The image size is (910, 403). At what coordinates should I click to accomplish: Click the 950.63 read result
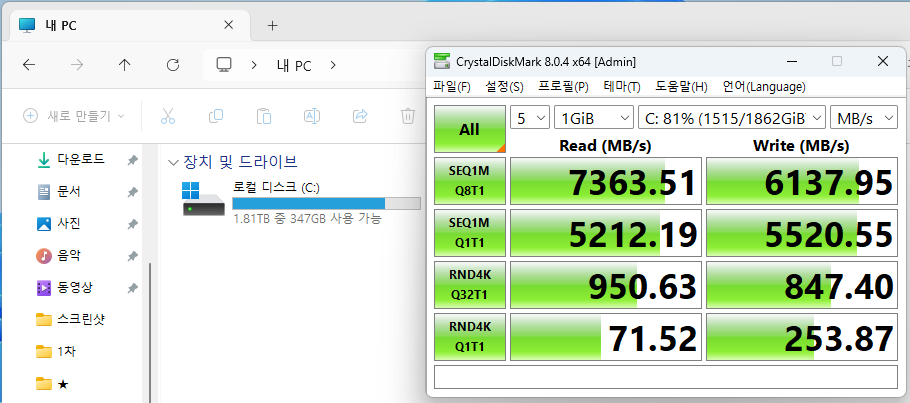(606, 285)
